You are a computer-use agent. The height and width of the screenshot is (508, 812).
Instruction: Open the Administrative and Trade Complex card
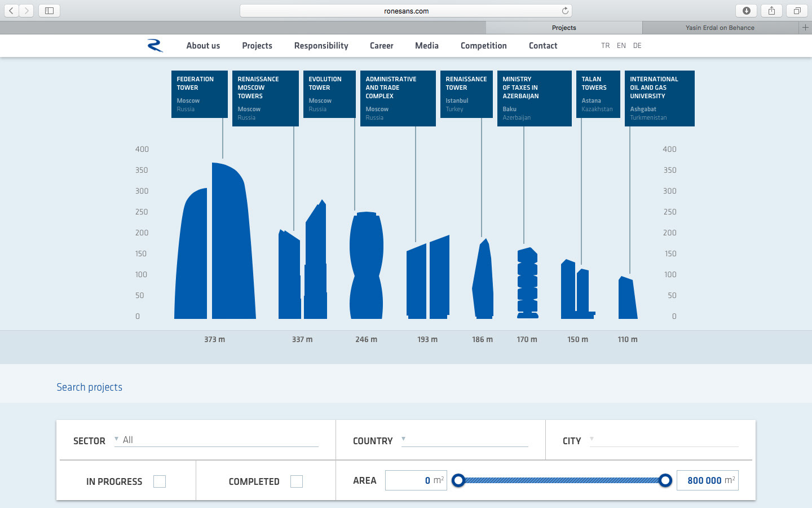398,98
